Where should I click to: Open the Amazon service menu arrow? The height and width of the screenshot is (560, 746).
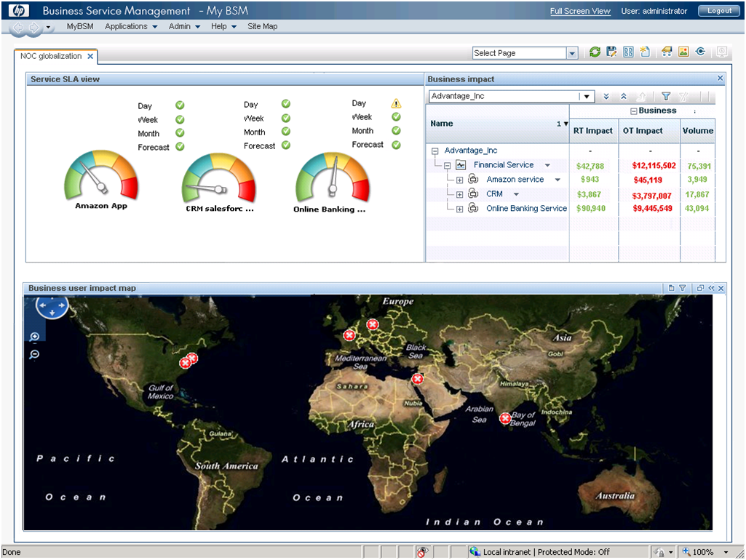pyautogui.click(x=557, y=180)
